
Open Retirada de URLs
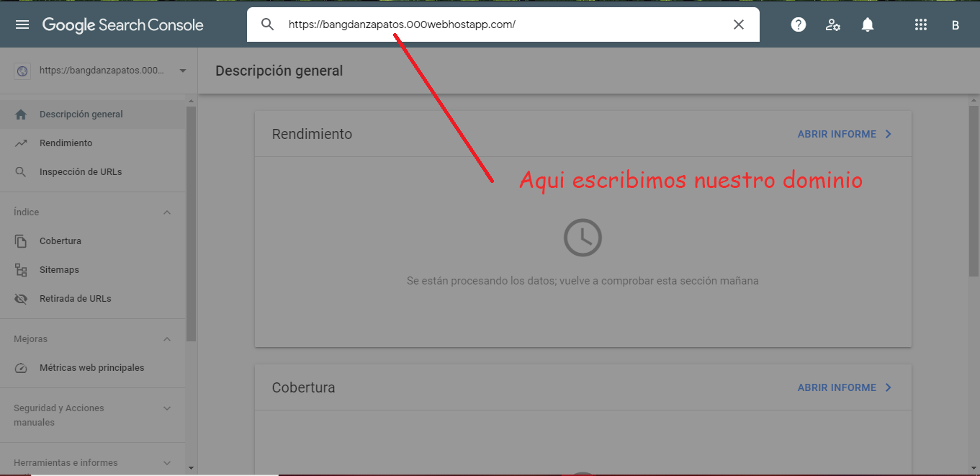[75, 299]
